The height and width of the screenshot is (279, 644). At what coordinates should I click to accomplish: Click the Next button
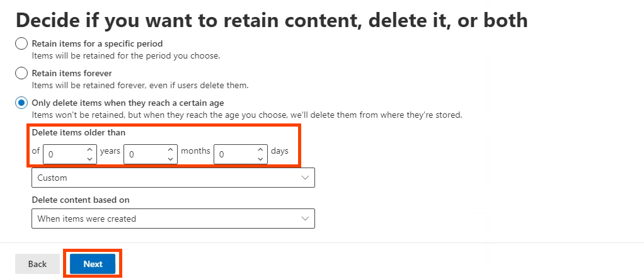(93, 265)
